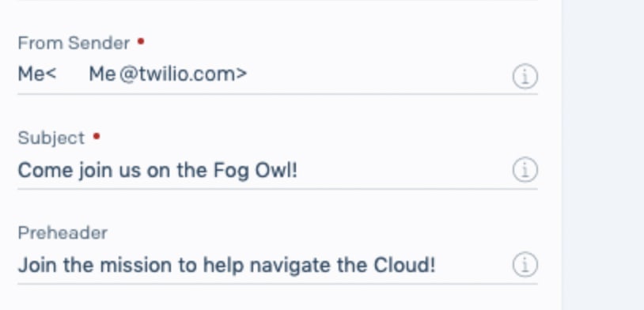Place cursor on Cloud! in preheader
644x310 pixels.
tap(404, 265)
